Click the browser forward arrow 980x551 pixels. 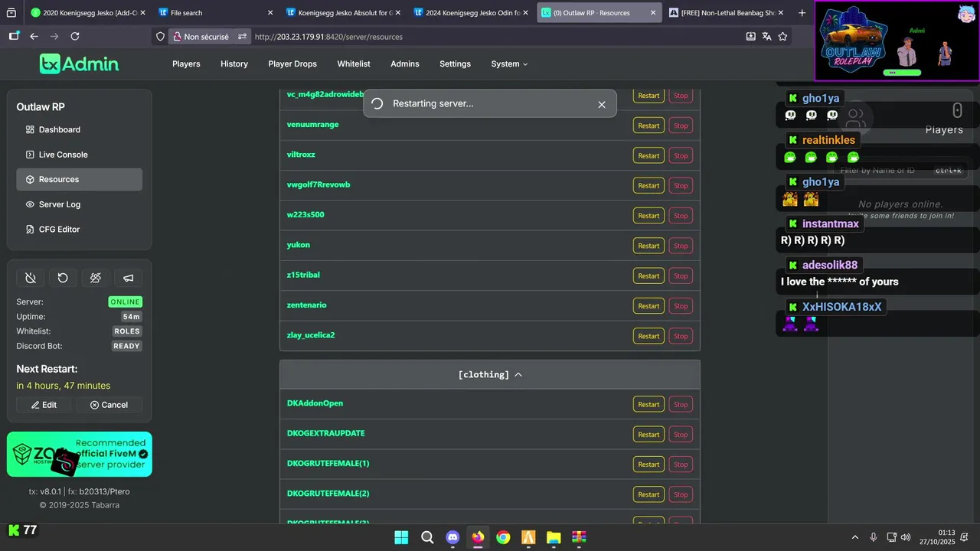coord(54,36)
